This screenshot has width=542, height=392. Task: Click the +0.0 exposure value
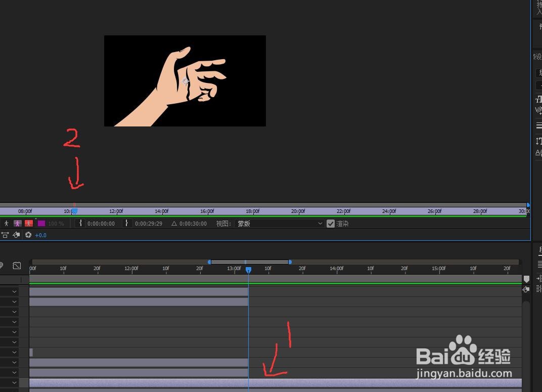[40, 235]
